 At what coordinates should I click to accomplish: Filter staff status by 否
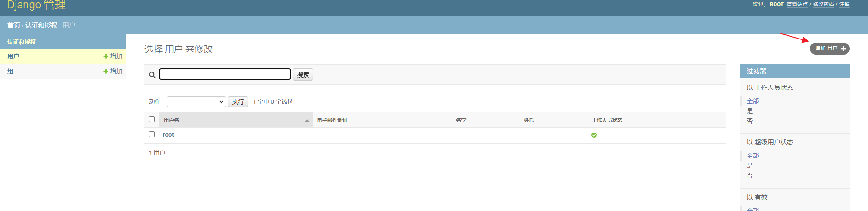(x=749, y=121)
